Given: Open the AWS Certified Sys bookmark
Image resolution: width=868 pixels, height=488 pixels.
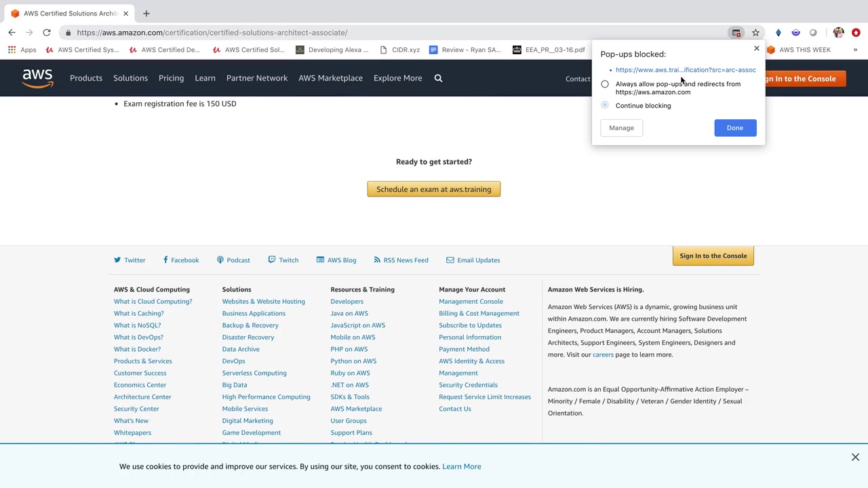Looking at the screenshot, I should point(82,49).
